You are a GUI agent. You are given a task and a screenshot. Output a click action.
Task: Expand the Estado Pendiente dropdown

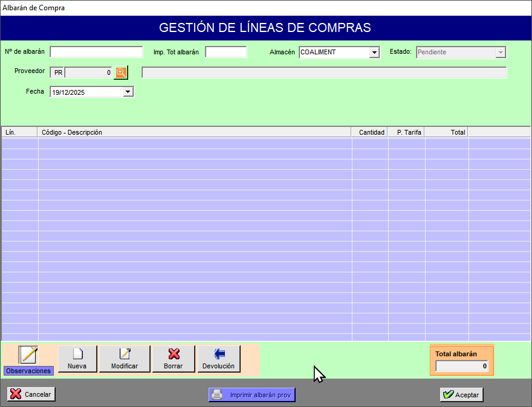tap(500, 53)
